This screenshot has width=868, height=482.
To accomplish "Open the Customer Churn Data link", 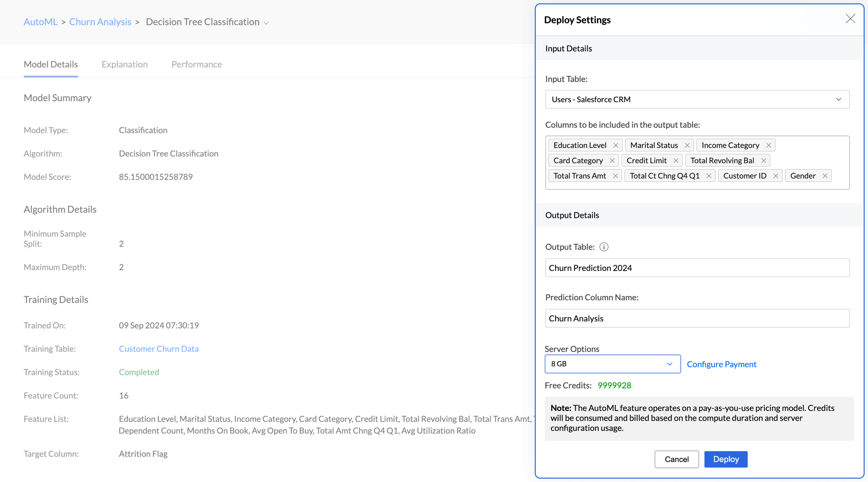I will pos(158,349).
